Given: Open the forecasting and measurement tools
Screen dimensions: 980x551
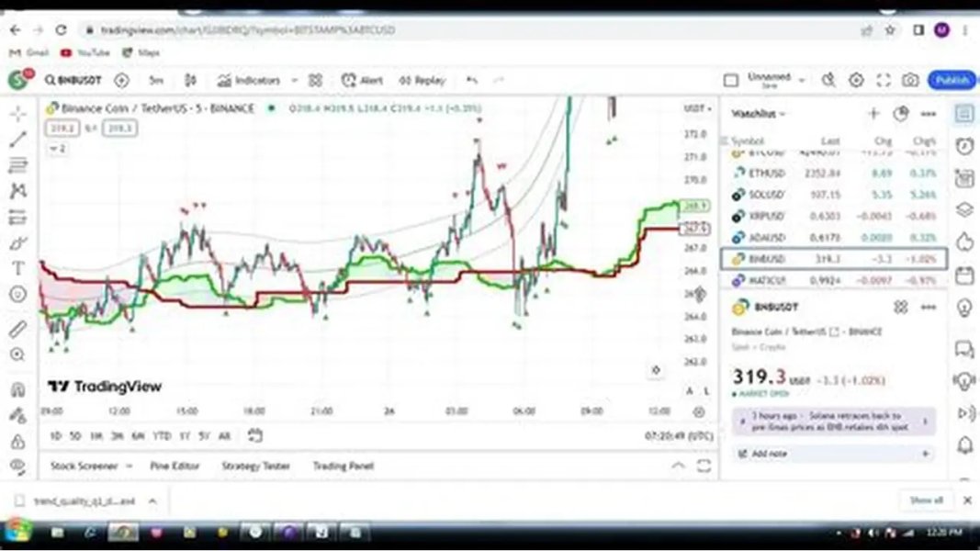Looking at the screenshot, I should pos(18,217).
